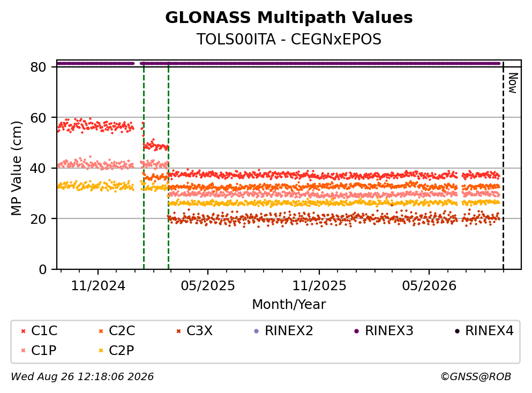Screen dimensions: 532x393
Task: Click the ©GNSS@ROB credit text
Action: tap(476, 376)
